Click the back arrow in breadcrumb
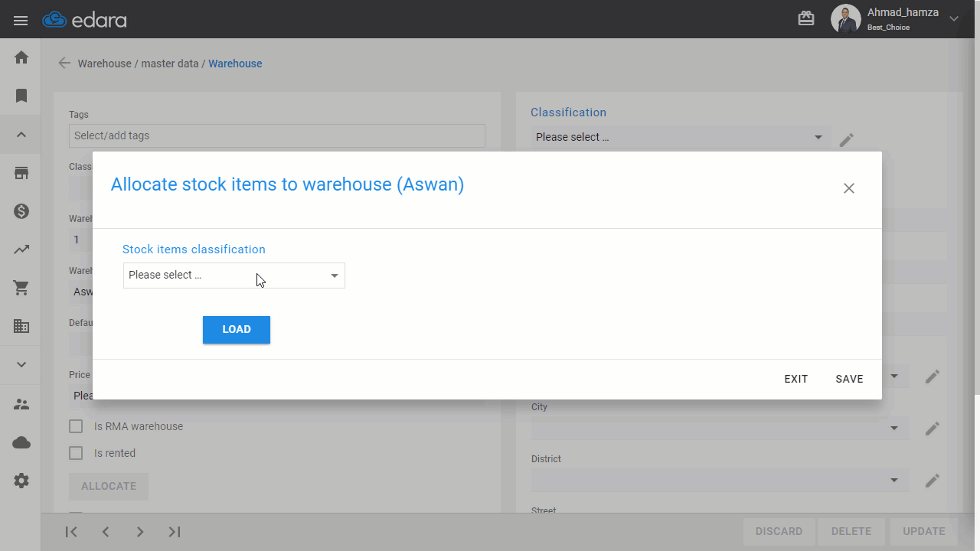This screenshot has width=980, height=551. pyautogui.click(x=64, y=64)
